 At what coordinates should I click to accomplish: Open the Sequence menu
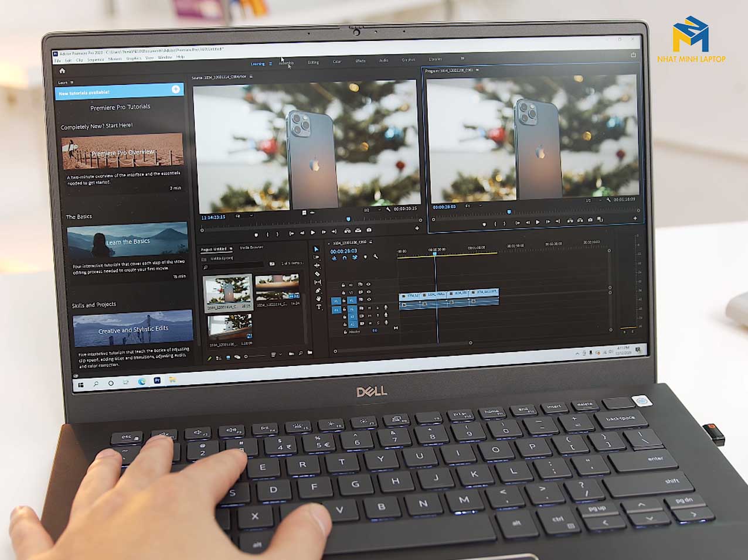96,60
